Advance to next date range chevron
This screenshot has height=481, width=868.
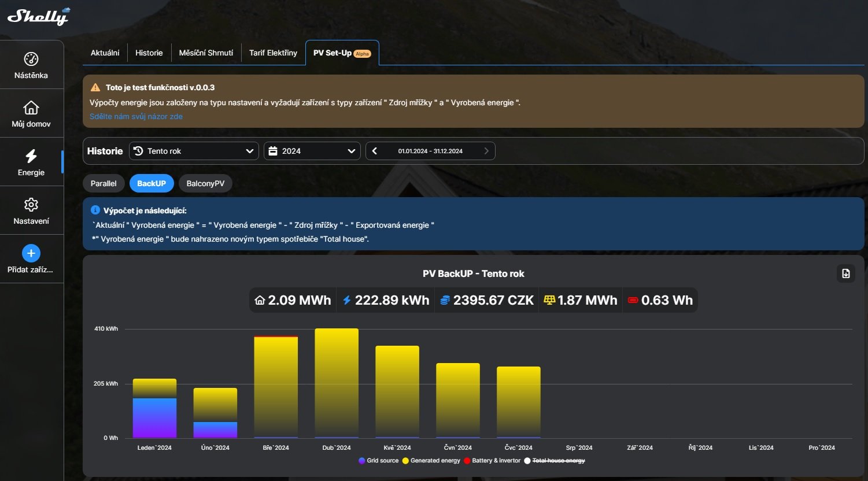point(486,151)
